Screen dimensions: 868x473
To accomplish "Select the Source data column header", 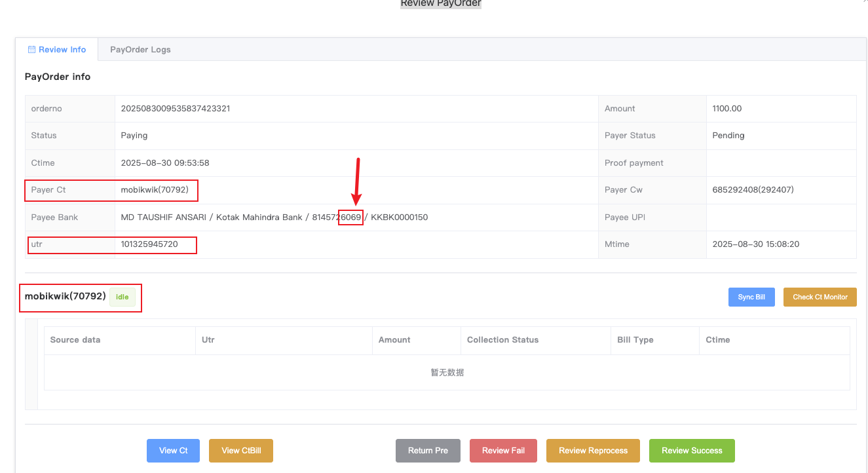I will [x=75, y=340].
